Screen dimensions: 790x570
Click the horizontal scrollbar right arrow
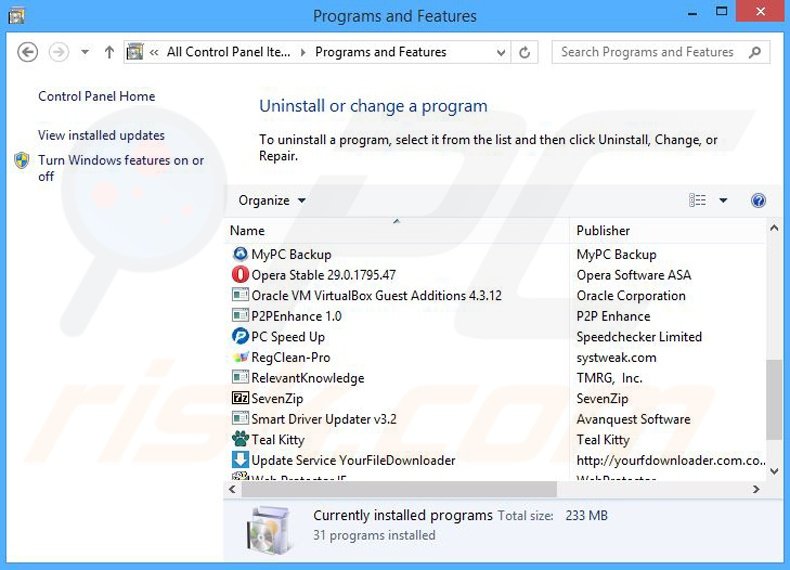[755, 489]
